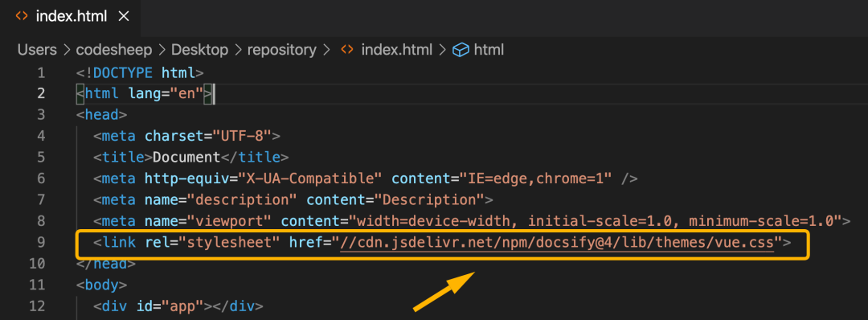Image resolution: width=868 pixels, height=320 pixels.
Task: Open the codesheep breadcrumb segment
Action: [x=114, y=50]
